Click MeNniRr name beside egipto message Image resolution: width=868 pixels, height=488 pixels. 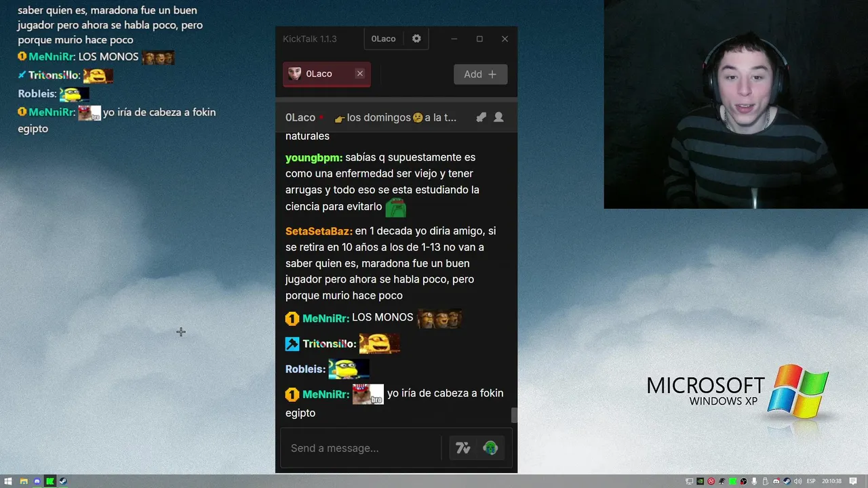[325, 394]
